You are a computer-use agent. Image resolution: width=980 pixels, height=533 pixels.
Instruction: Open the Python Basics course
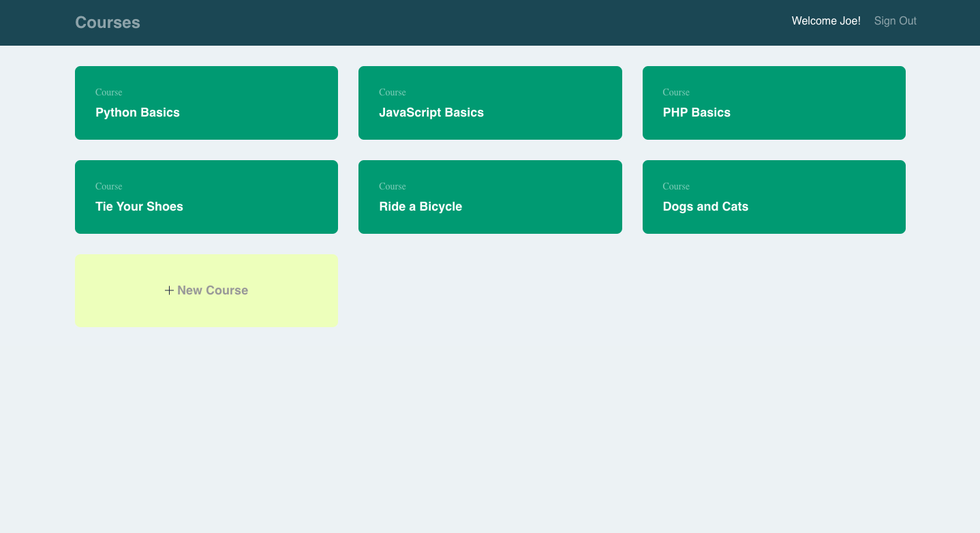point(206,103)
